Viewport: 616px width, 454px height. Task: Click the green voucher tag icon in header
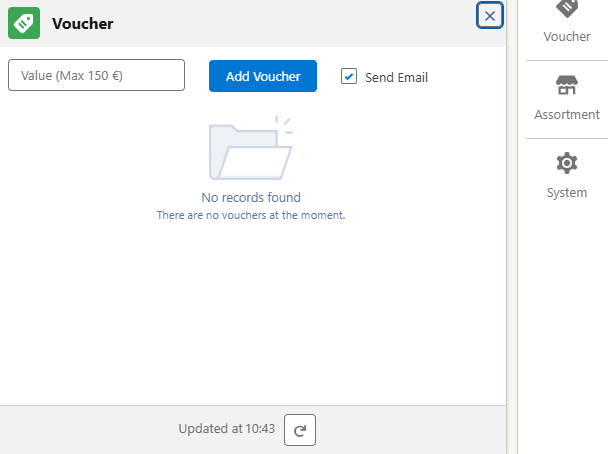click(x=24, y=23)
